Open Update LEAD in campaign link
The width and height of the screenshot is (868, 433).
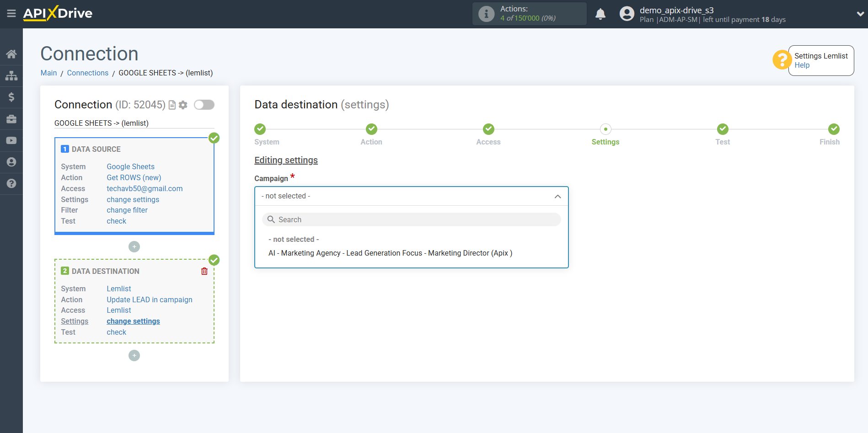click(149, 299)
